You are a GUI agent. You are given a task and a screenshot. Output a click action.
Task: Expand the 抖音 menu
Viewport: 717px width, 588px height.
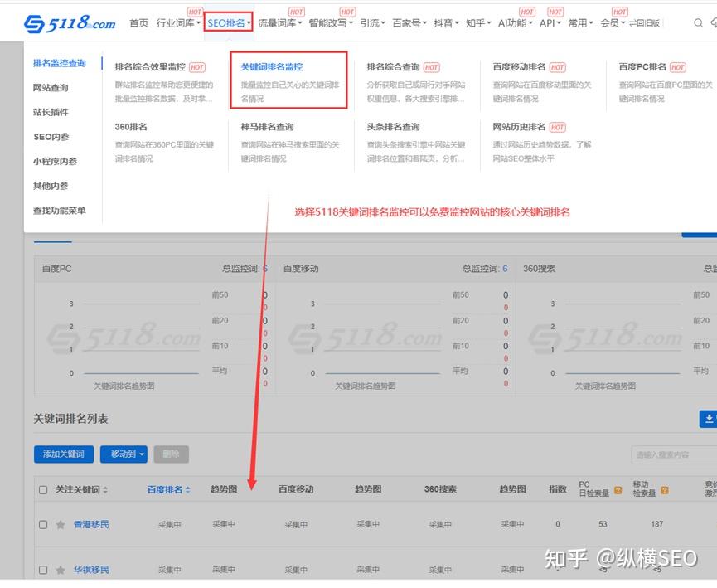pos(446,23)
